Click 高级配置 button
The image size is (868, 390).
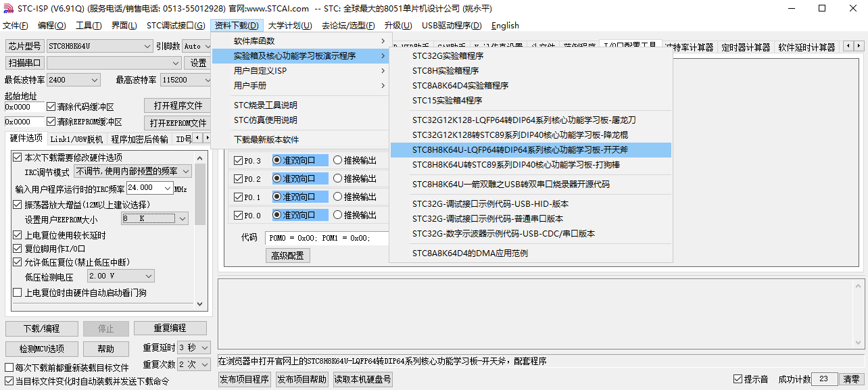(x=287, y=255)
